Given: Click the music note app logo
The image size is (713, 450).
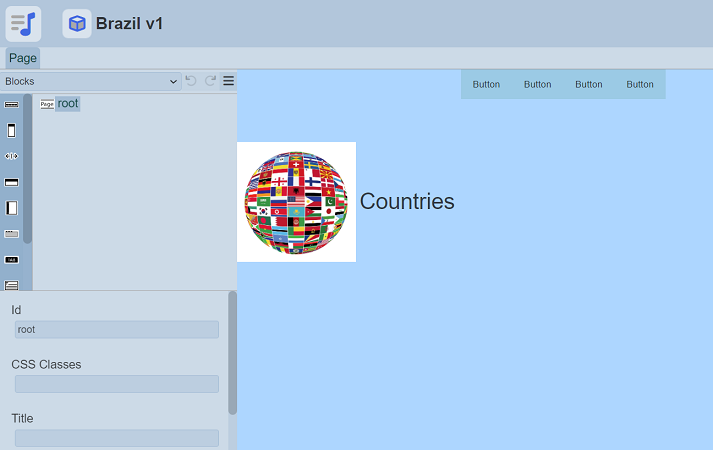Looking at the screenshot, I should 24,23.
